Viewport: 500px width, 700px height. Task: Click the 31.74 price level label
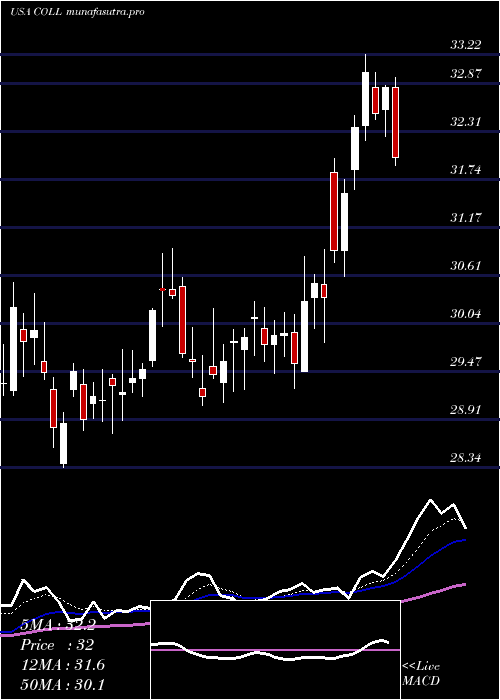[x=466, y=170]
